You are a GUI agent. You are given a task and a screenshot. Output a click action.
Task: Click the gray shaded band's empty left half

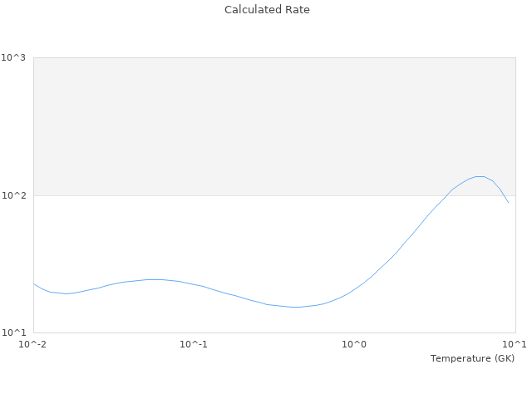(x=150, y=125)
